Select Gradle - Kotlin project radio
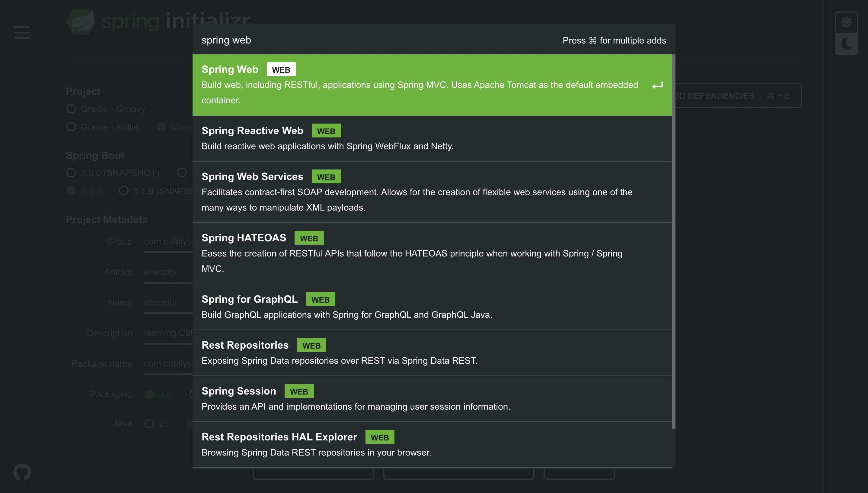The height and width of the screenshot is (493, 868). pyautogui.click(x=71, y=127)
